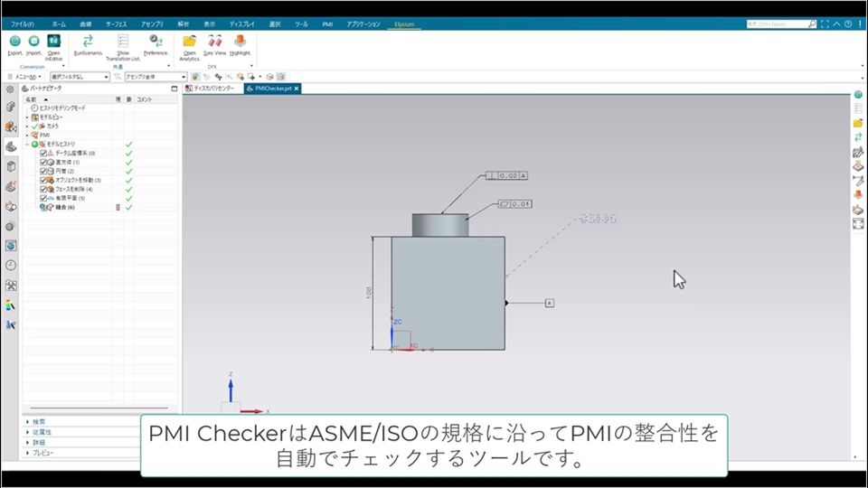This screenshot has width=868, height=488.
Task: Switch to the Surface ribbon tab
Action: click(117, 24)
